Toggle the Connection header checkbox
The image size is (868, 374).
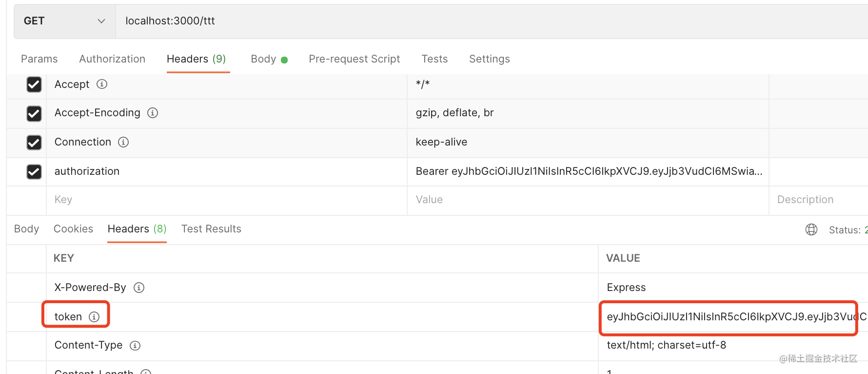[34, 143]
